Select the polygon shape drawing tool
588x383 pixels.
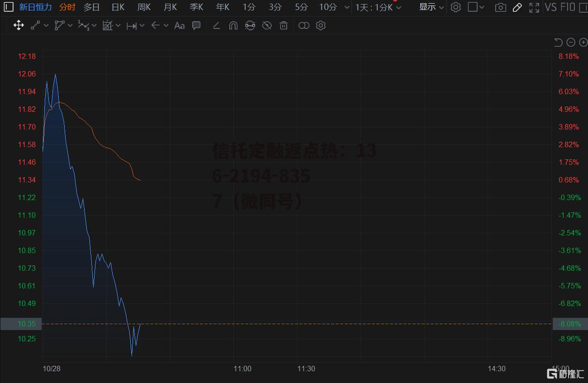[x=59, y=25]
